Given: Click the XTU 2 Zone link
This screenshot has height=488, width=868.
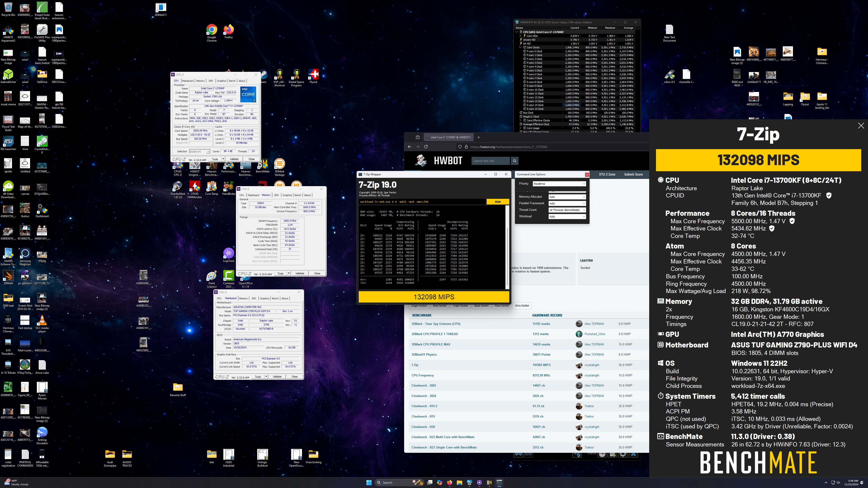Looking at the screenshot, I should pos(607,174).
